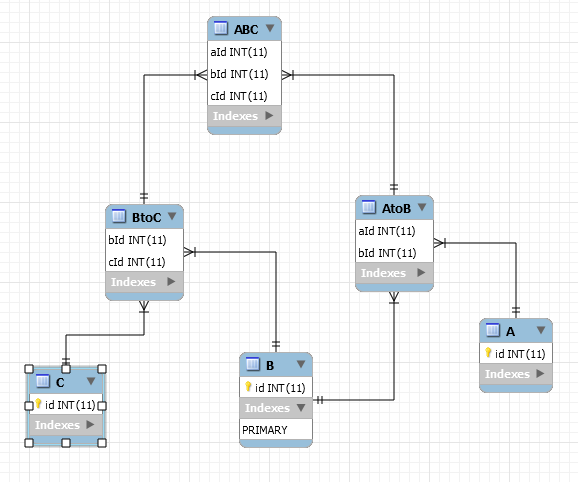Click the primary key icon in table B
This screenshot has width=578, height=482.
point(248,387)
